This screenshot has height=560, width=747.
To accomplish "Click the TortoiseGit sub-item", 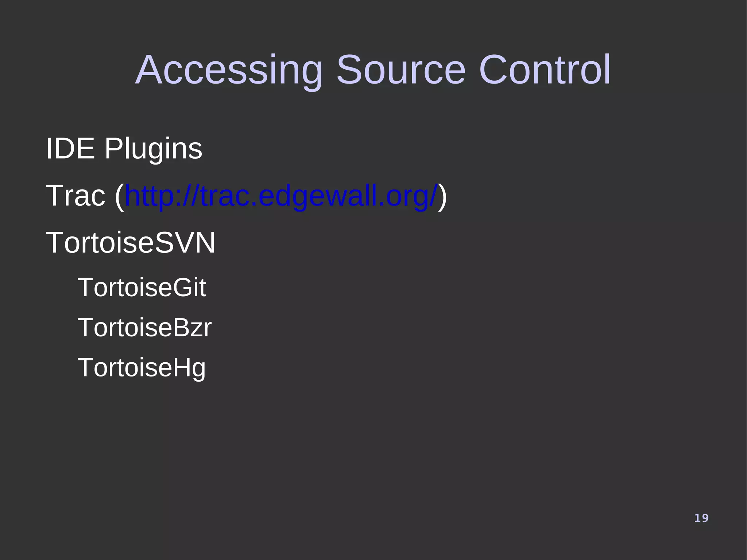I will pos(142,287).
